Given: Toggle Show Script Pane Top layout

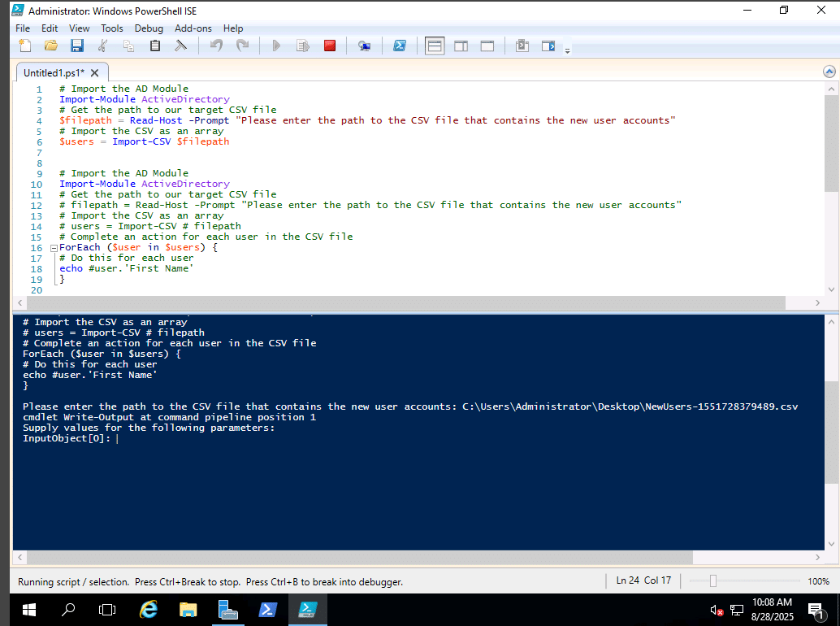Looking at the screenshot, I should coord(435,46).
